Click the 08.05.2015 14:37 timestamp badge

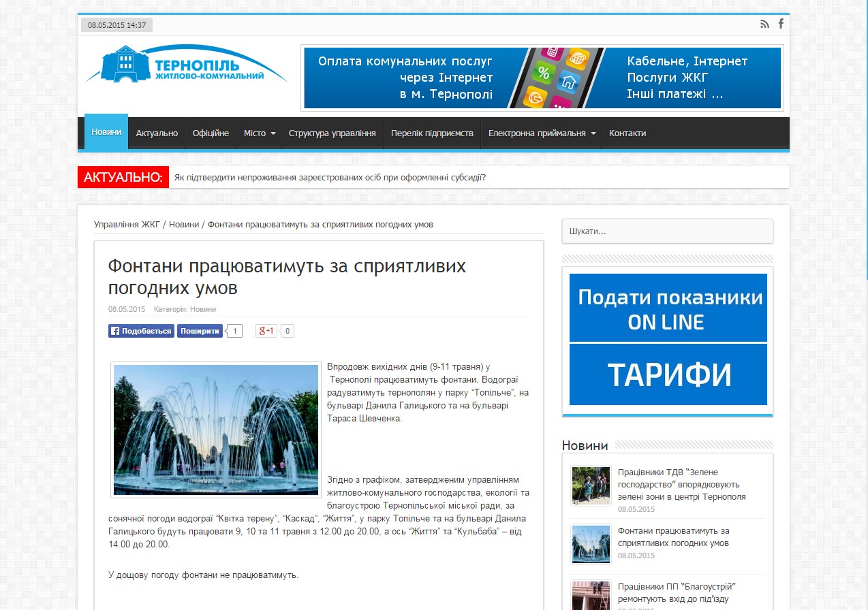pos(117,25)
